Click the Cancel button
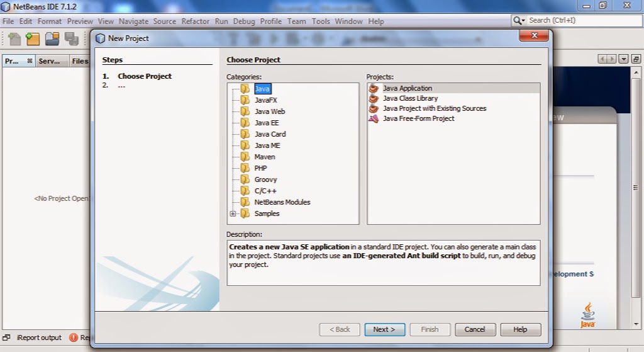 click(x=475, y=329)
